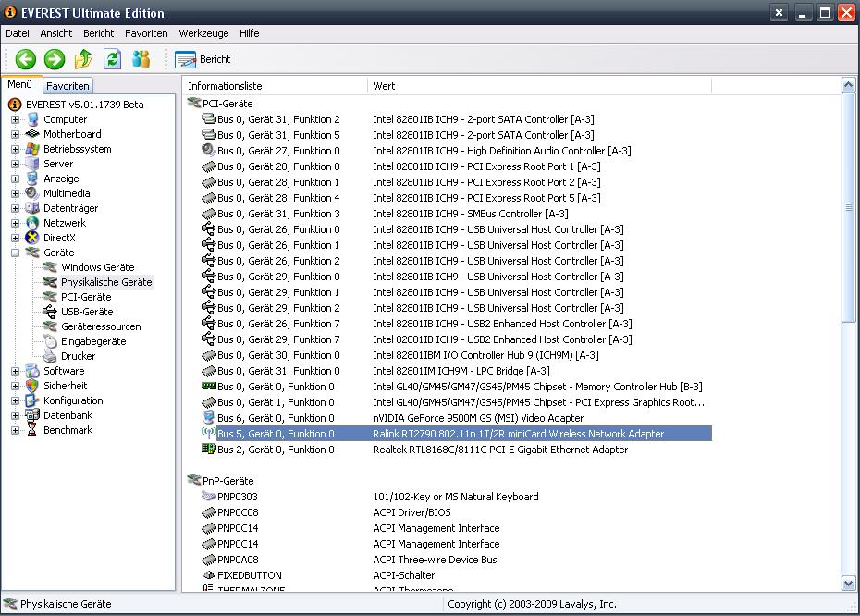
Task: Select nVIDIA GeForce 9500M GS Video Adapter value
Action: 478,419
